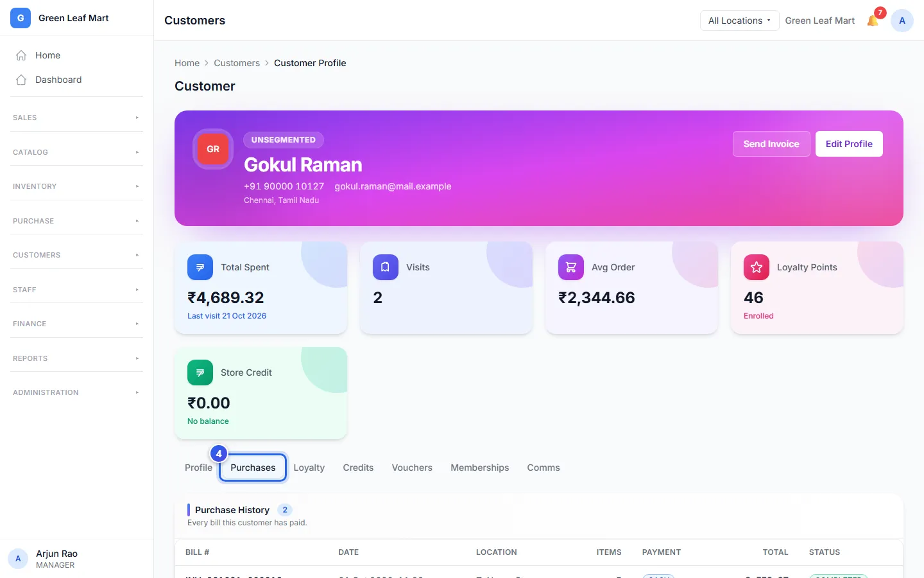Click the Send Invoice button

tap(771, 144)
